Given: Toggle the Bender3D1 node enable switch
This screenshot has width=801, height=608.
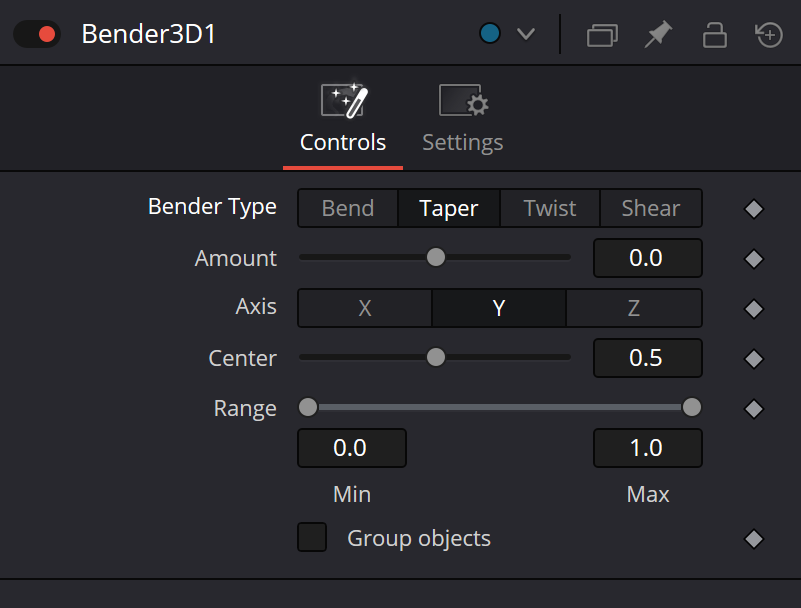Looking at the screenshot, I should click(37, 34).
